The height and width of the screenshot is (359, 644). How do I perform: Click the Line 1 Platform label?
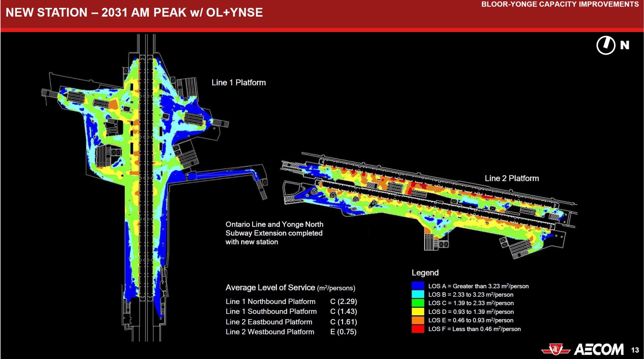click(239, 82)
